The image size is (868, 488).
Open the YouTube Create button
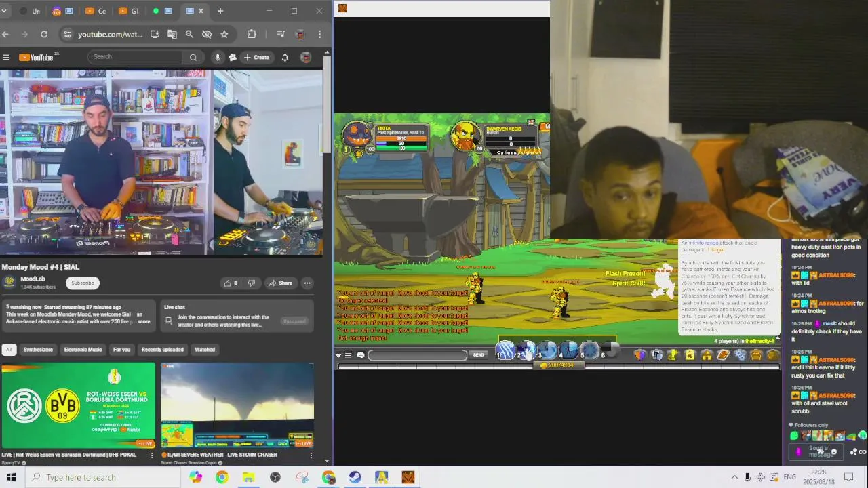click(x=257, y=58)
